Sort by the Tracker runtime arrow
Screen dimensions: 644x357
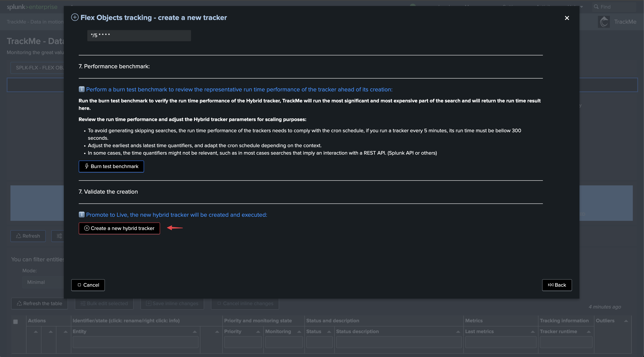[589, 331]
